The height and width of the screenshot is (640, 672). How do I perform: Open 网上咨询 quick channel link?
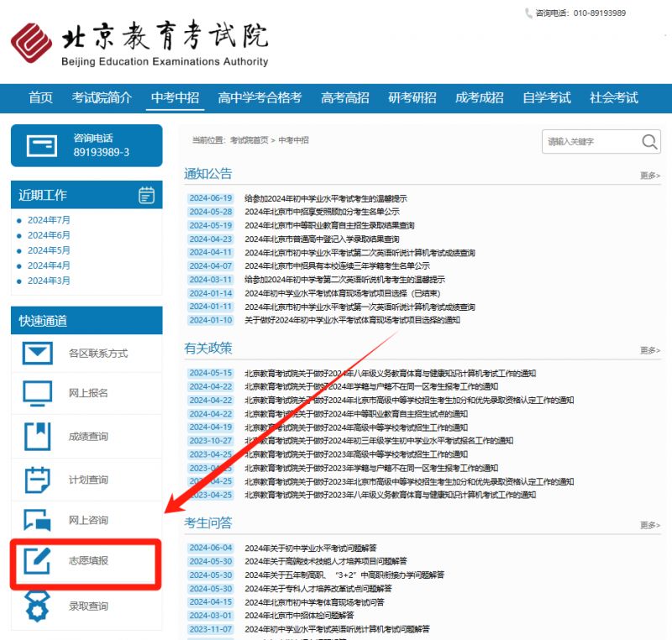point(88,520)
